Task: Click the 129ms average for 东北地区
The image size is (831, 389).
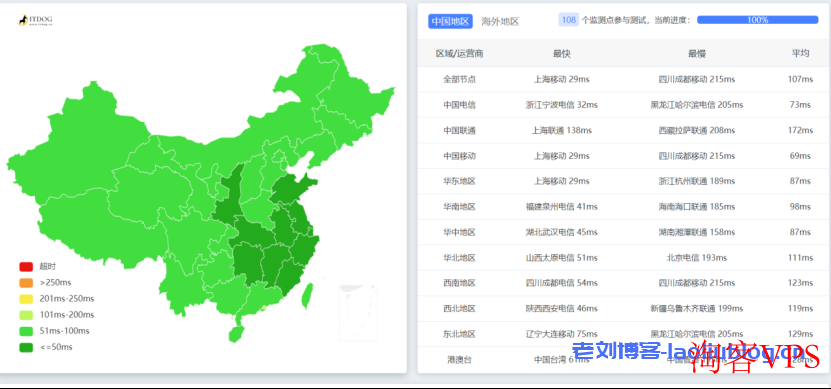Action: coord(800,334)
